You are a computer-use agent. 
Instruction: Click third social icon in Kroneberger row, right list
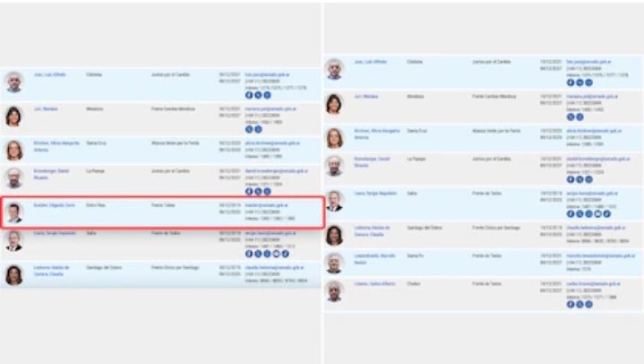coord(588,179)
